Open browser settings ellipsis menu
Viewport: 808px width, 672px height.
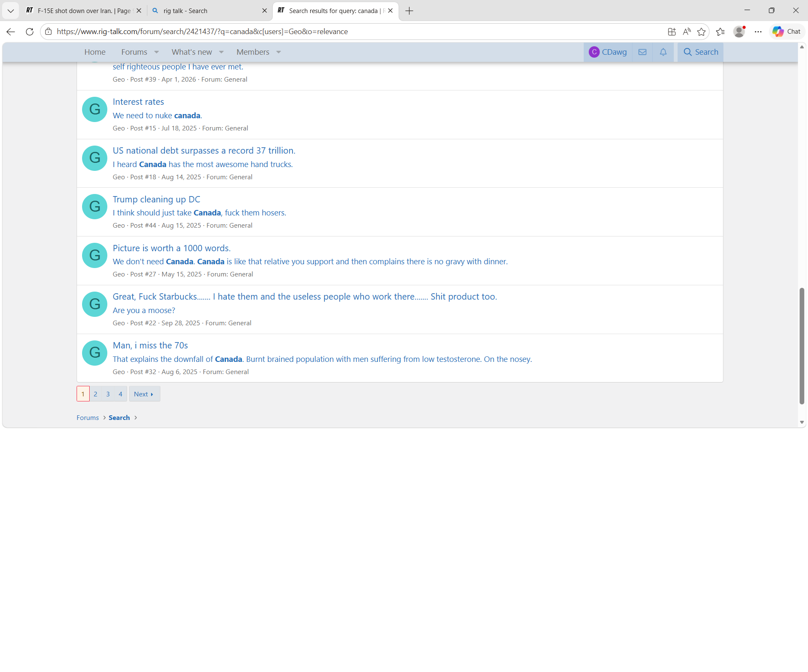coord(758,32)
